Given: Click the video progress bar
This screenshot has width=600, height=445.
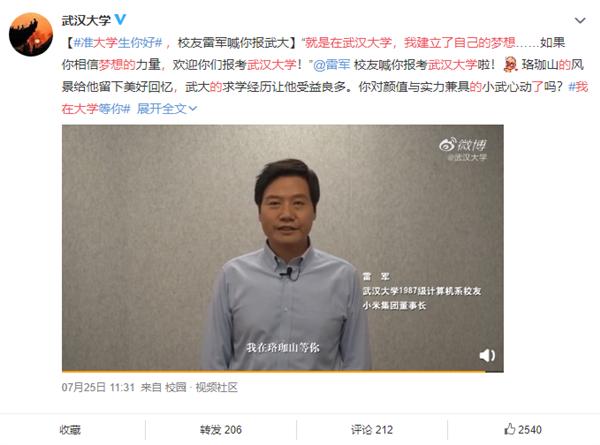Looking at the screenshot, I should 283,371.
